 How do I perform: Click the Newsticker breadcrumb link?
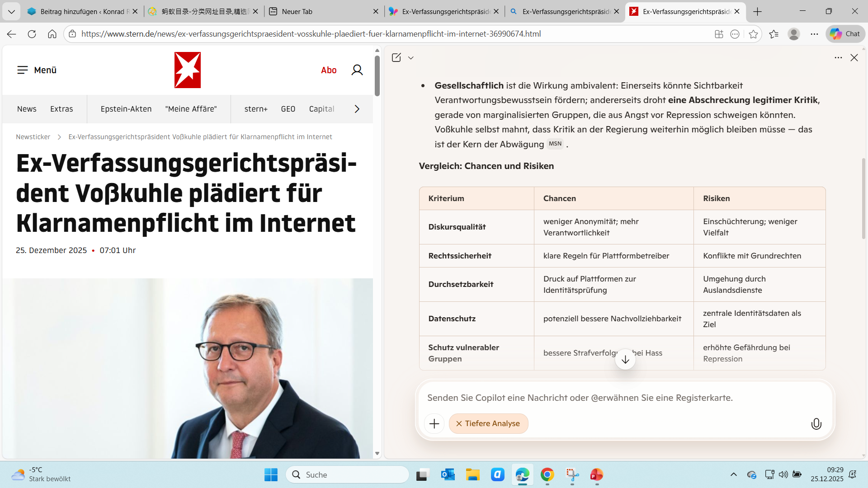(x=33, y=137)
